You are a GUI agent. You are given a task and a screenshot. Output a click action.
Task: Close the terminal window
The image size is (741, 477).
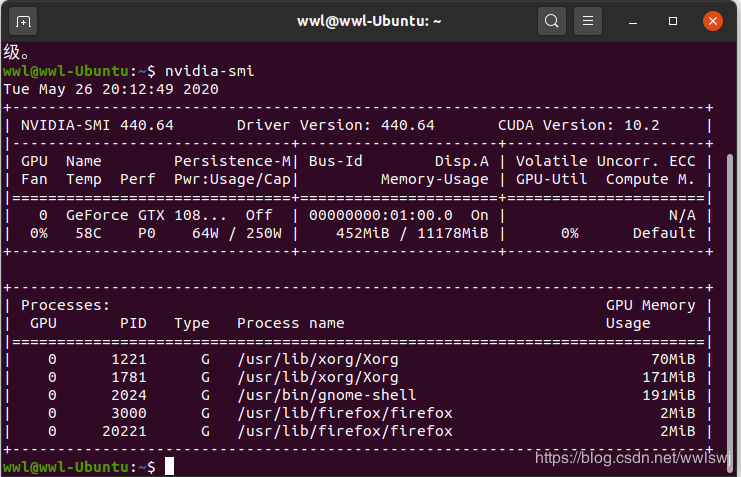712,20
